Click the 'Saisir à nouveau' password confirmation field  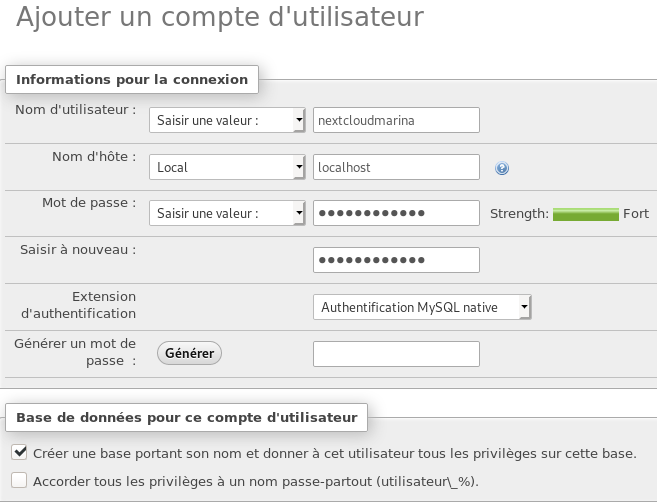pyautogui.click(x=396, y=260)
